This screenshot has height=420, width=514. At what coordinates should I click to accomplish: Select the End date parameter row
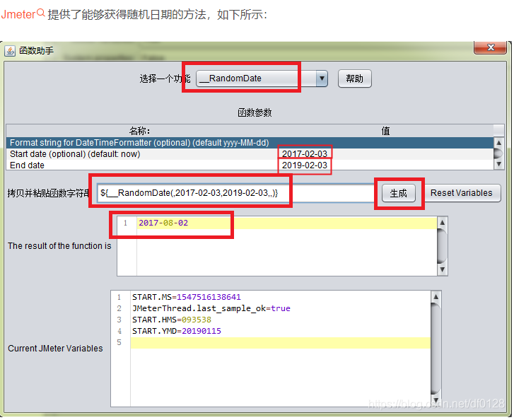[250, 165]
